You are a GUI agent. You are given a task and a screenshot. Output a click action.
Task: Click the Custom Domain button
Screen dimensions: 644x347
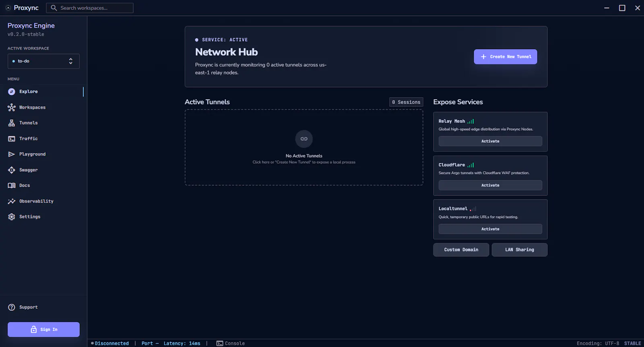coord(461,250)
